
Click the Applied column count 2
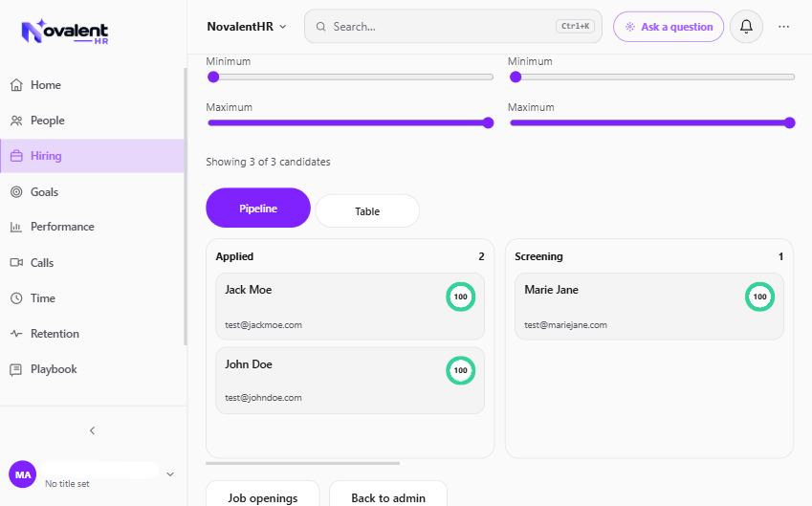(482, 256)
